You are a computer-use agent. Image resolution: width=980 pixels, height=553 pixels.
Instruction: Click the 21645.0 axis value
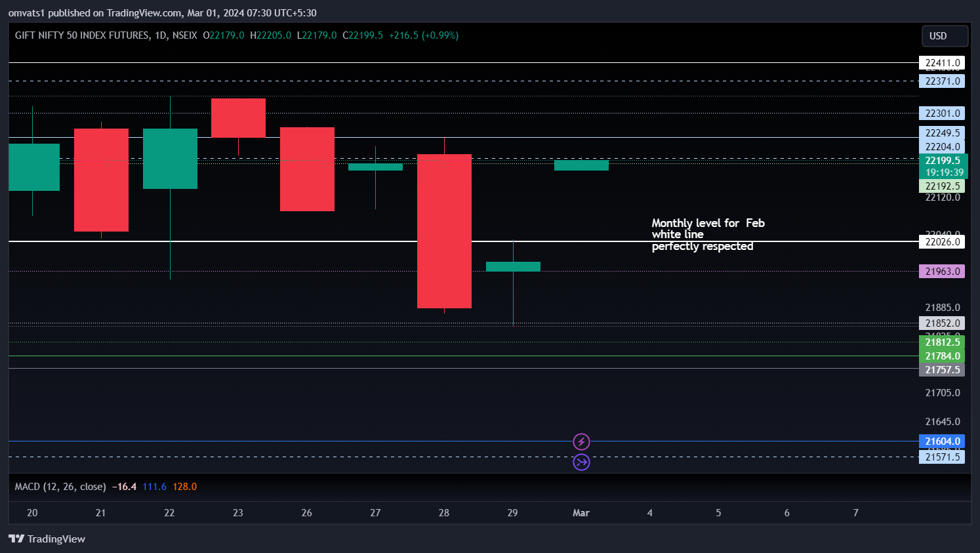(943, 422)
